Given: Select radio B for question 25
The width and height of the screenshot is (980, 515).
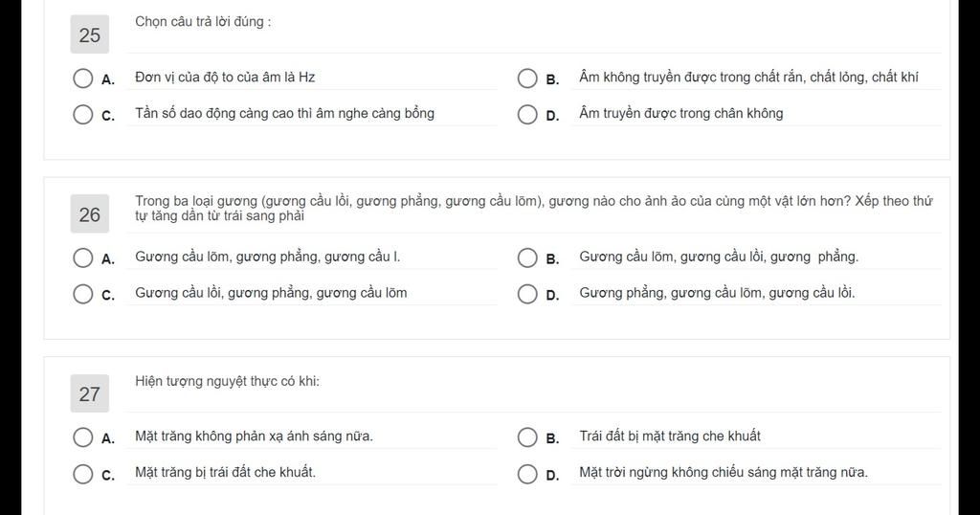Looking at the screenshot, I should [527, 78].
